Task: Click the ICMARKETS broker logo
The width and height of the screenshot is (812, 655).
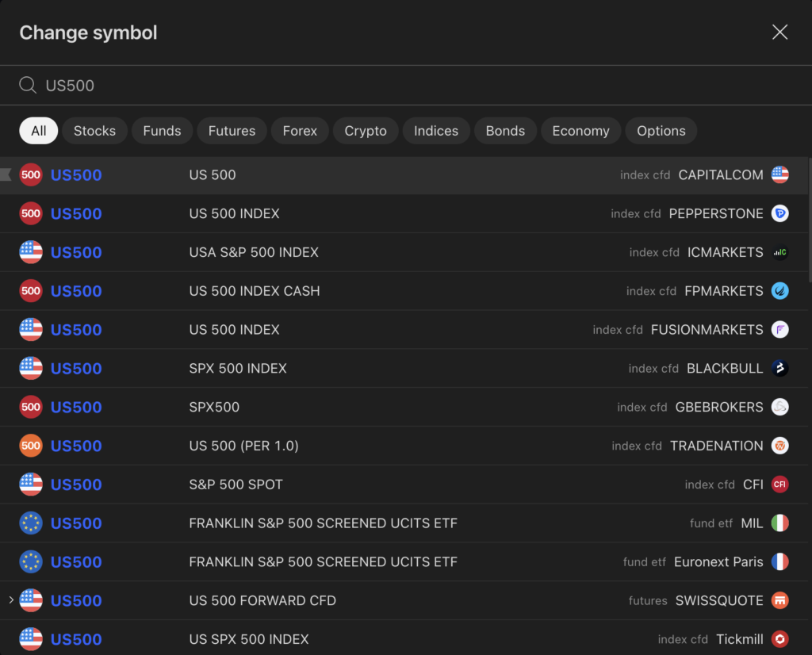Action: pos(779,252)
